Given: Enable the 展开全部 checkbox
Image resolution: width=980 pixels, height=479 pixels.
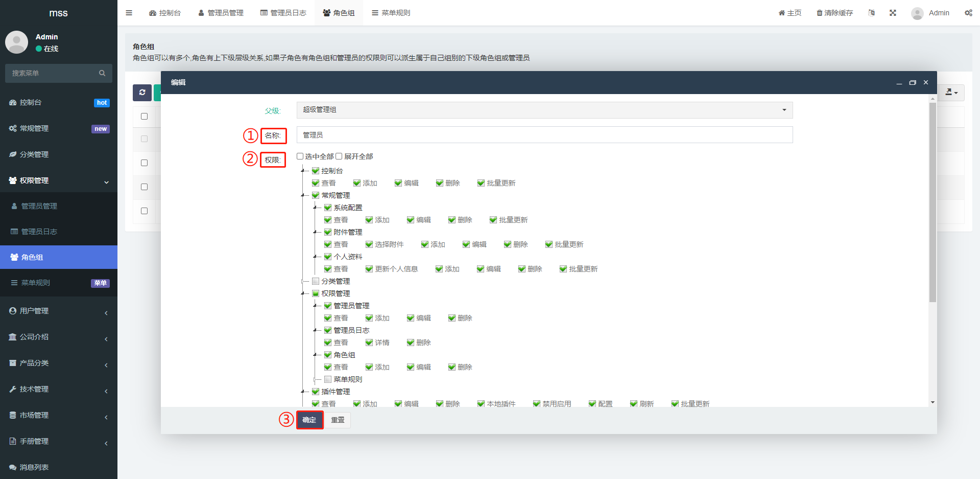Looking at the screenshot, I should pos(339,156).
